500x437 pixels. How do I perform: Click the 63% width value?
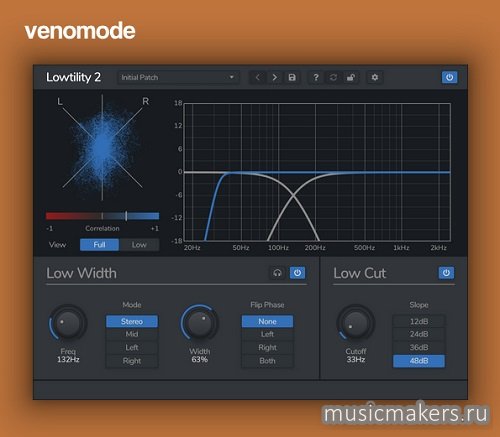point(200,360)
